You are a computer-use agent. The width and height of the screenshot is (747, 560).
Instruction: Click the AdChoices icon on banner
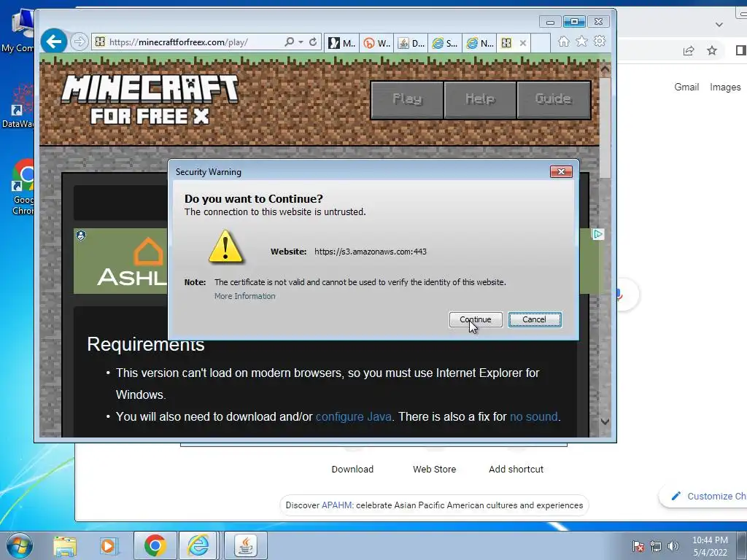pos(597,234)
